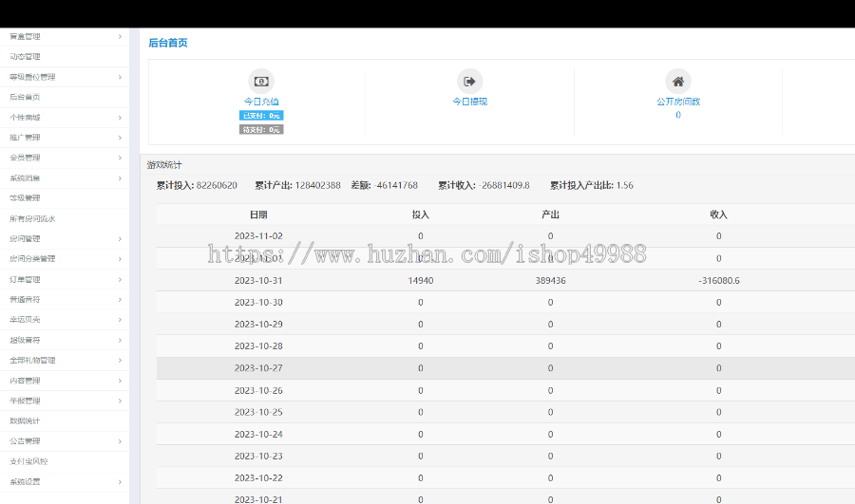855x504 pixels.
Task: Click the 公开房间数 count value 0
Action: pyautogui.click(x=677, y=115)
